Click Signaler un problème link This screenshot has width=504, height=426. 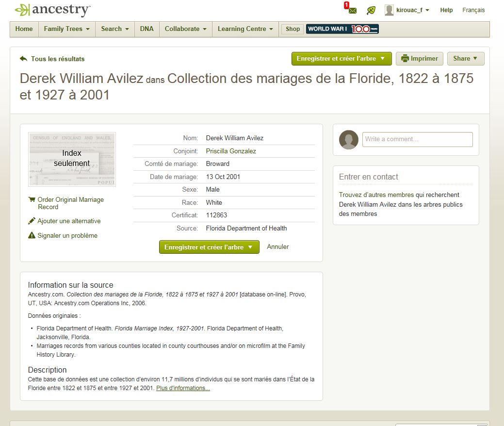point(67,235)
